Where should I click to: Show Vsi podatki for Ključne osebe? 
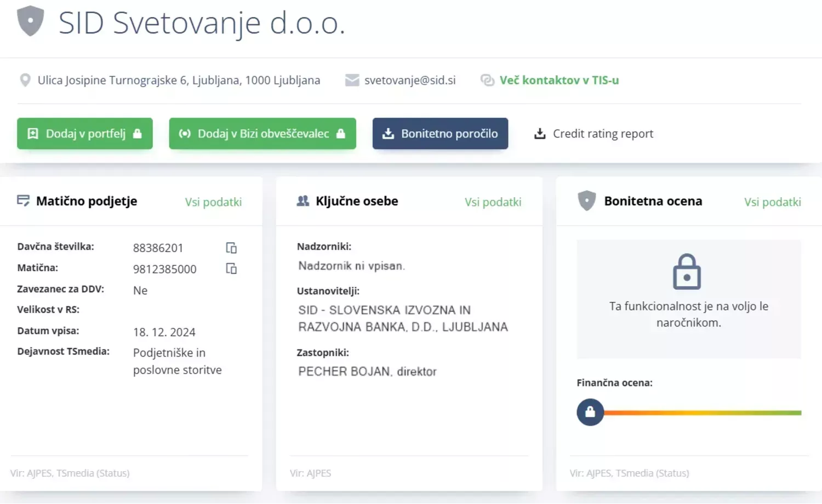(x=493, y=202)
